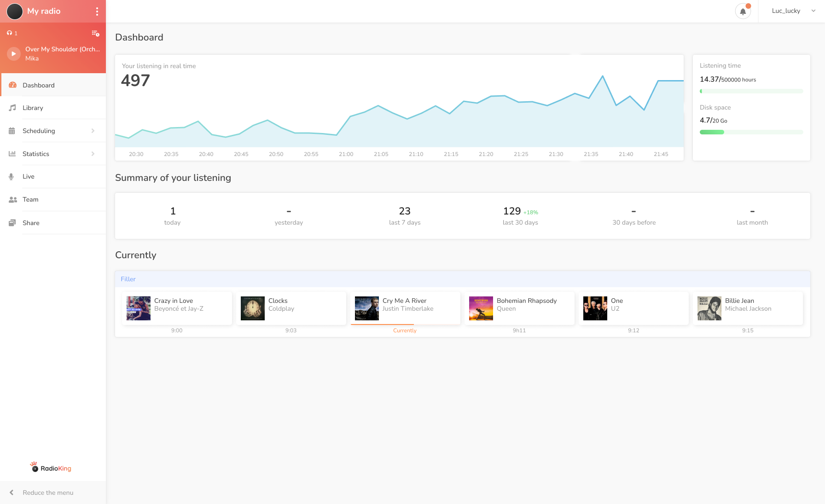Click the headphones listener count icon
The width and height of the screenshot is (825, 504).
pos(9,33)
